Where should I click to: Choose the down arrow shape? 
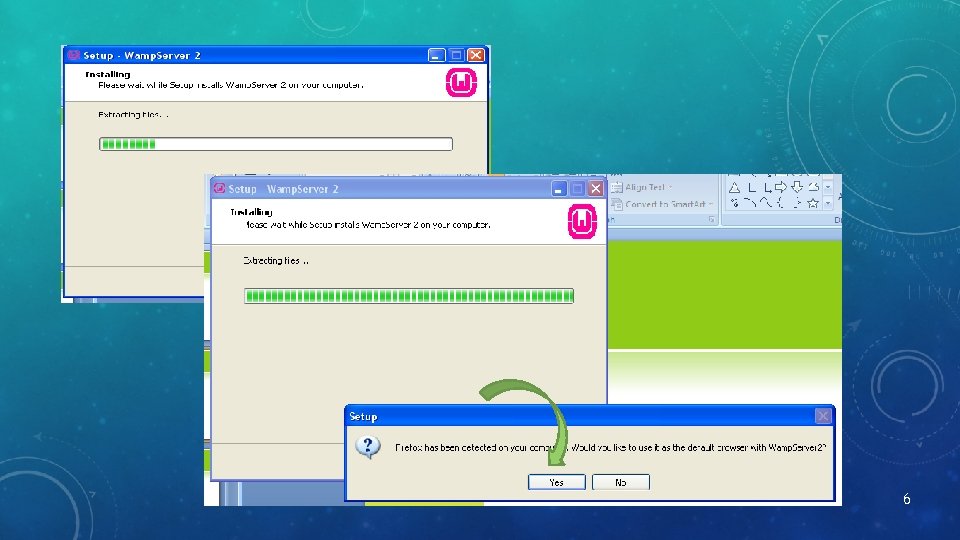[797, 187]
